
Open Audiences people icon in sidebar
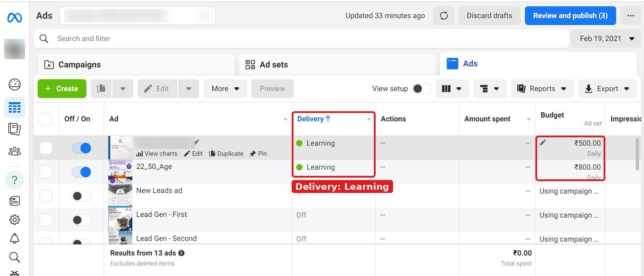[15, 150]
